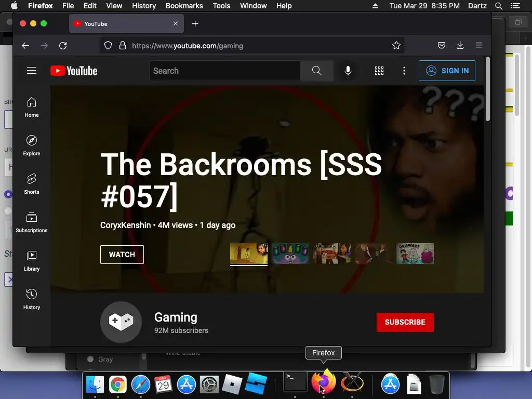Subscribe to the Gaming channel
Screen dimensions: 532x399
405,322
